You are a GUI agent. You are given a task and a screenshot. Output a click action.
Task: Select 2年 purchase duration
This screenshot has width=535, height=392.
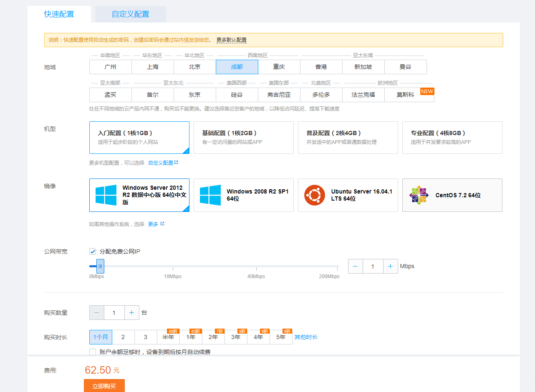[213, 337]
